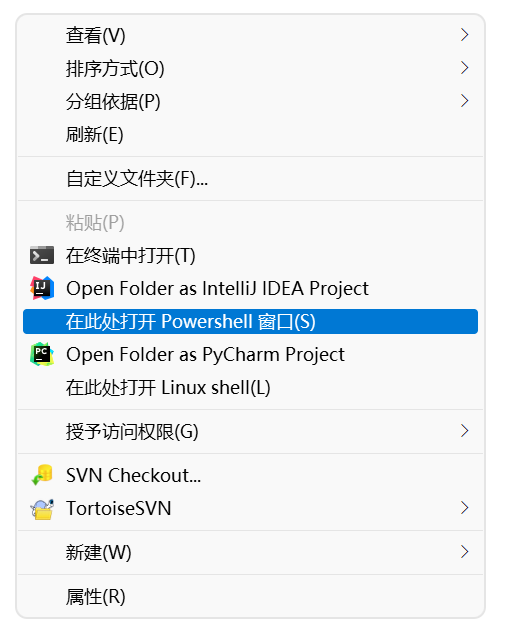
Task: Select 刷新(E) to refresh the folder
Action: pyautogui.click(x=250, y=134)
